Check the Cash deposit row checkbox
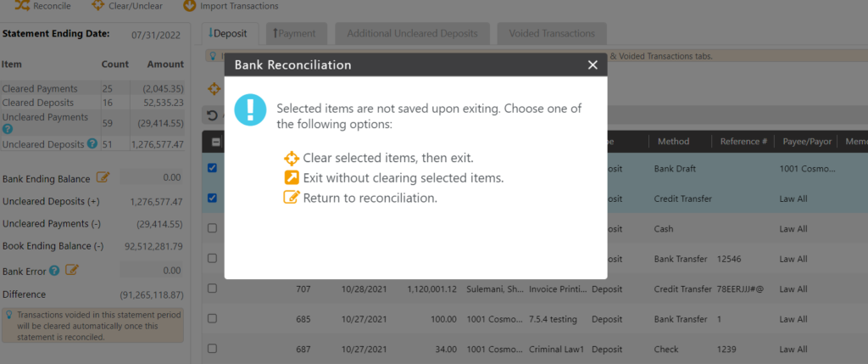868x364 pixels. tap(213, 228)
